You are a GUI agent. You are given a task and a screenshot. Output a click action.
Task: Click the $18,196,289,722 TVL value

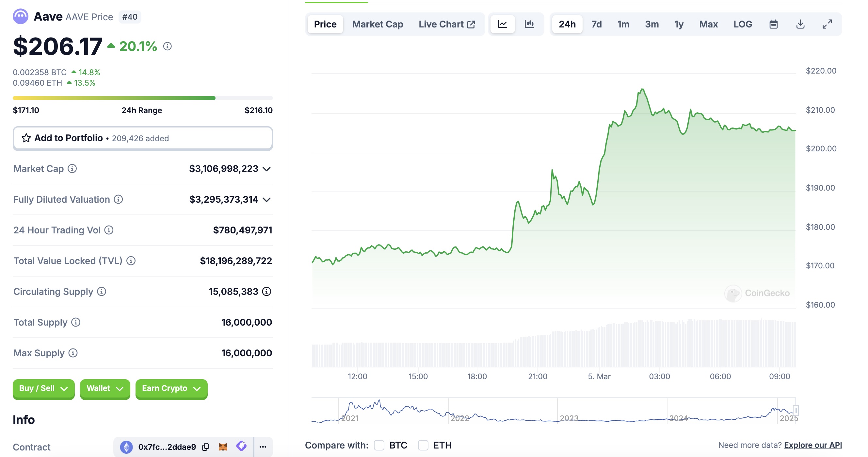point(236,260)
